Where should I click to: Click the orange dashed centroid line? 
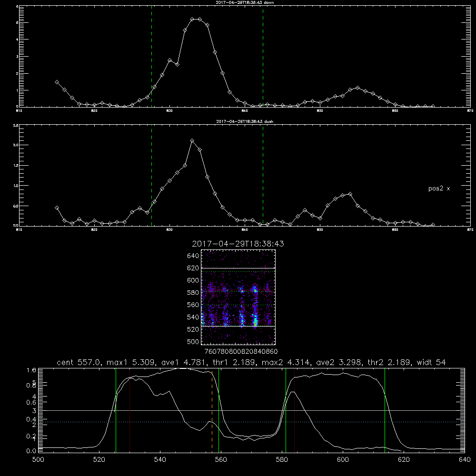tap(212, 410)
